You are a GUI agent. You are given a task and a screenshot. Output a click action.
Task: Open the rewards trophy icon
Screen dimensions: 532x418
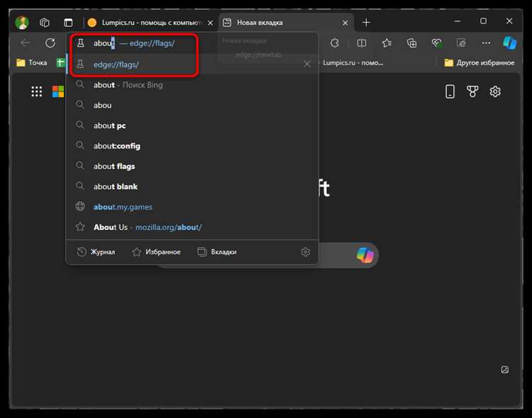(x=472, y=92)
